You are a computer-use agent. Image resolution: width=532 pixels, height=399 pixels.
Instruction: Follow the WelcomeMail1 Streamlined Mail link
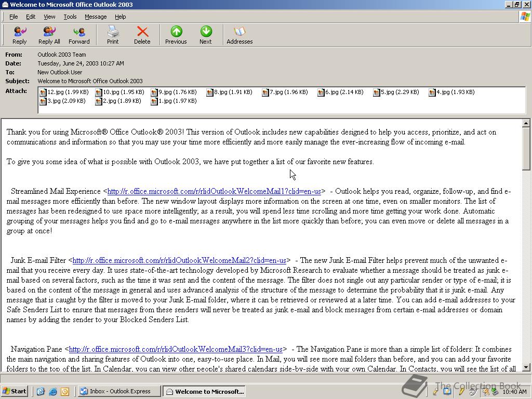coord(214,191)
